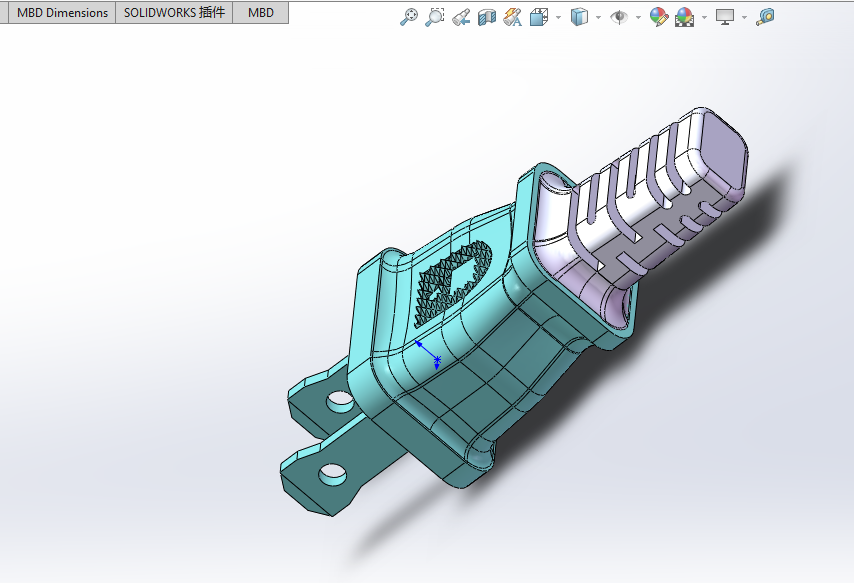The image size is (854, 583).
Task: Activate the Section View tool
Action: coord(487,17)
